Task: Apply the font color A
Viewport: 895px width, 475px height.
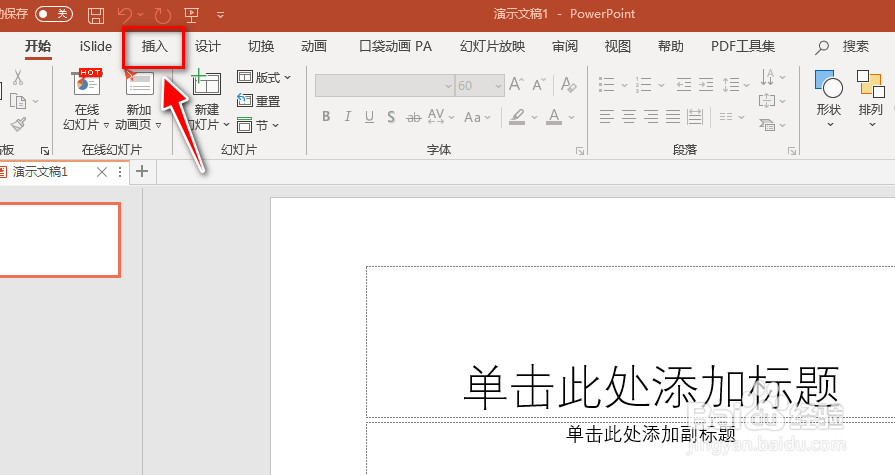Action: pos(554,116)
